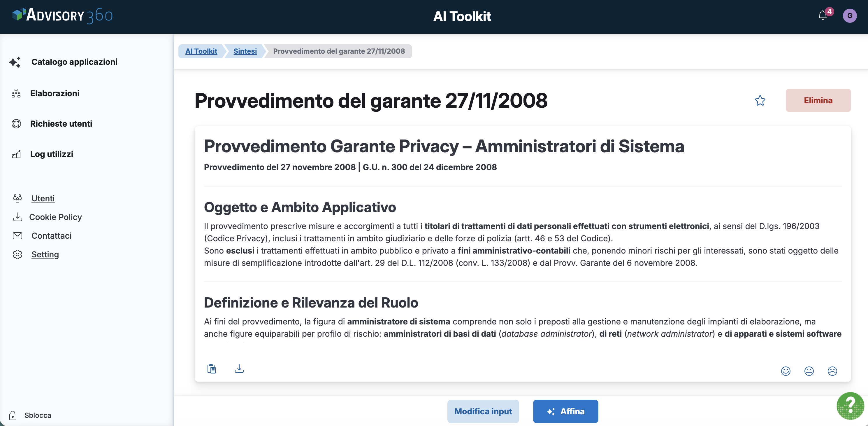Image resolution: width=868 pixels, height=426 pixels.
Task: Open Richieste utenti section
Action: click(61, 124)
